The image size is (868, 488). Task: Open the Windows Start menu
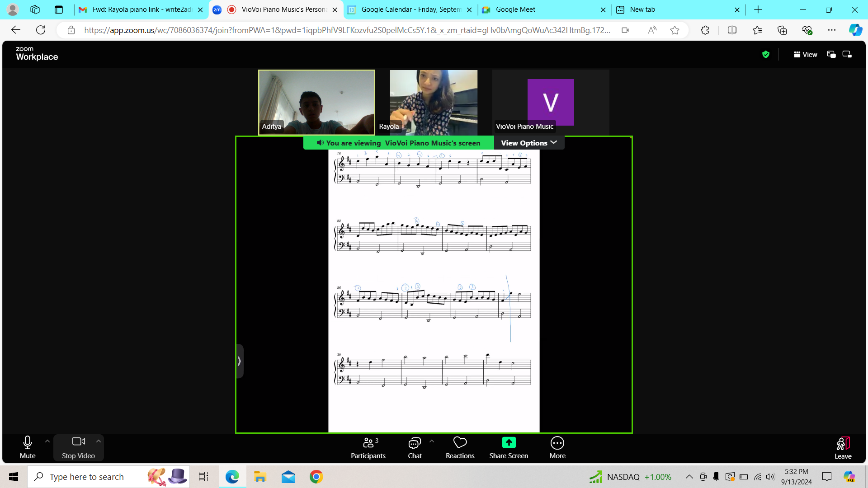tap(14, 477)
